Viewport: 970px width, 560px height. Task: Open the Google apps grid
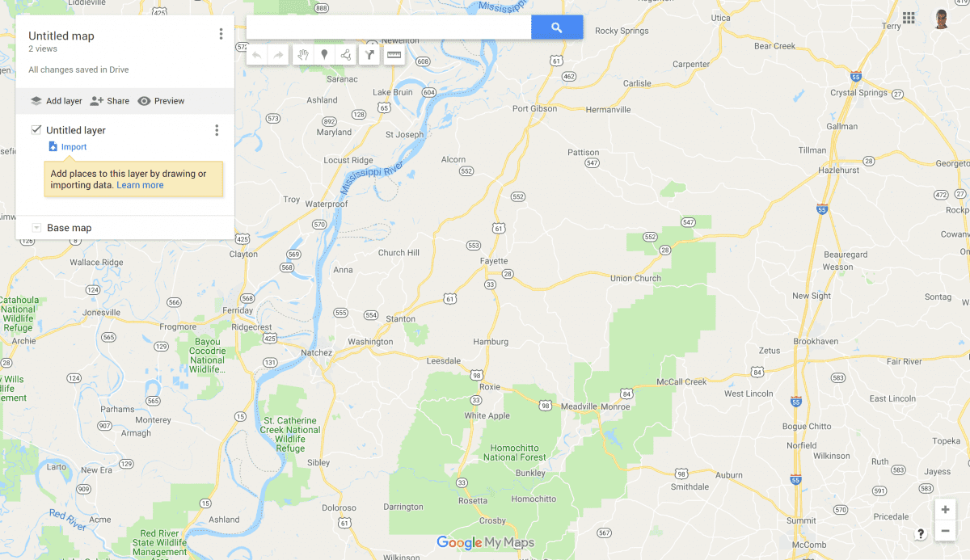tap(909, 18)
